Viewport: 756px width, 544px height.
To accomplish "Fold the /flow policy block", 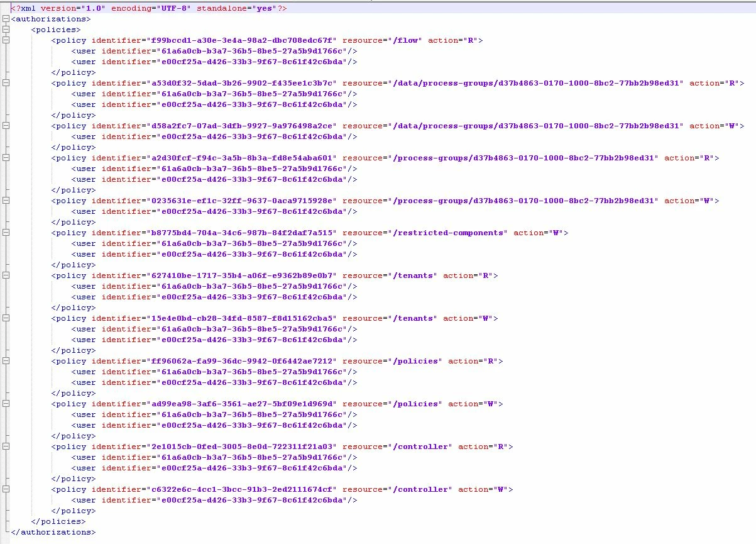I will pos(6,40).
